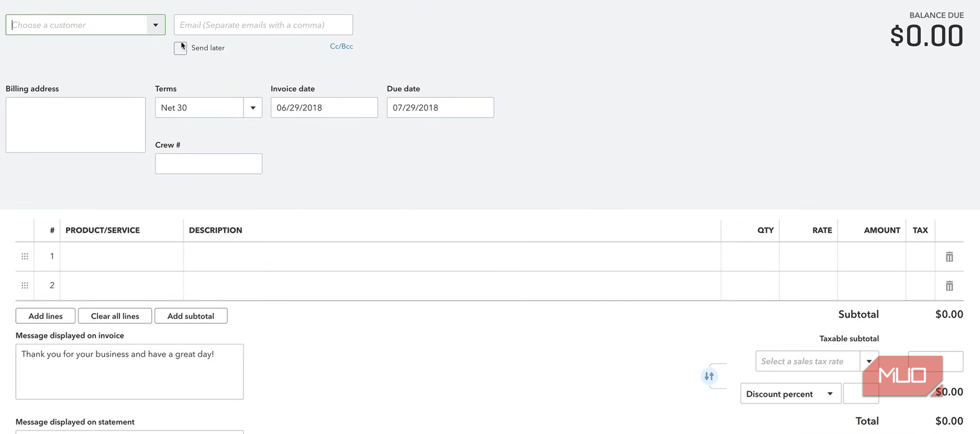The width and height of the screenshot is (980, 434).
Task: Click the Choose a customer text field
Action: [x=77, y=25]
